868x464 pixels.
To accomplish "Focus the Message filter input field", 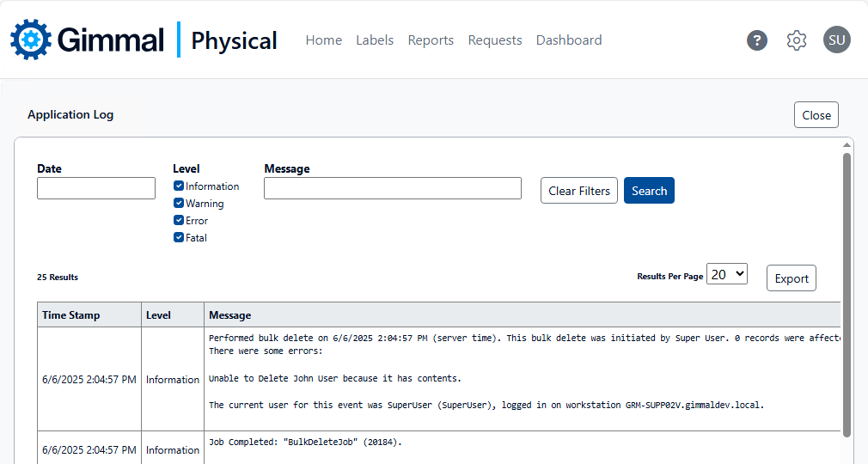I will click(x=393, y=188).
